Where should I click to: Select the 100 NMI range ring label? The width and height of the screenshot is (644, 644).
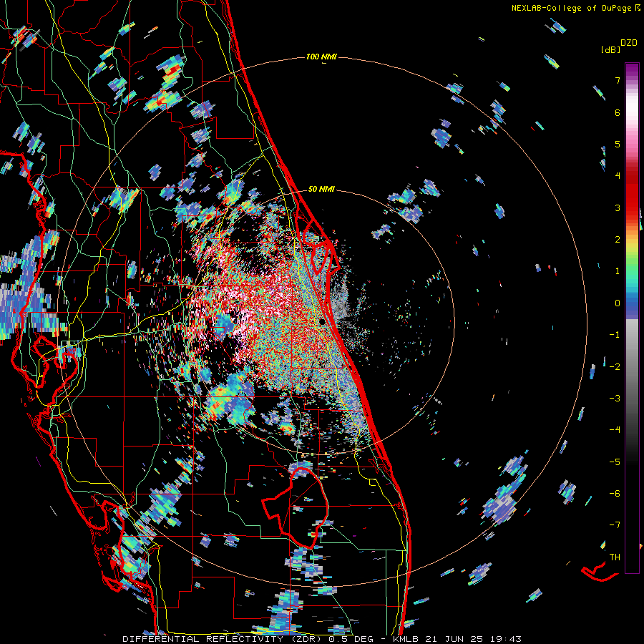(x=321, y=57)
